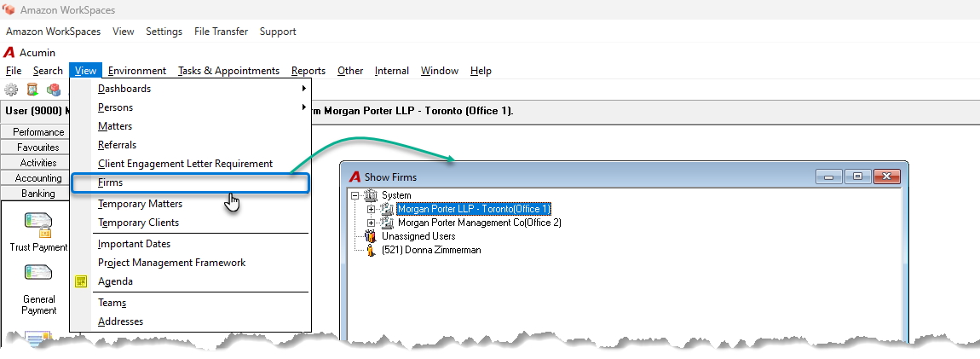Click Morgan Porter Management Co firm icon

[388, 223]
